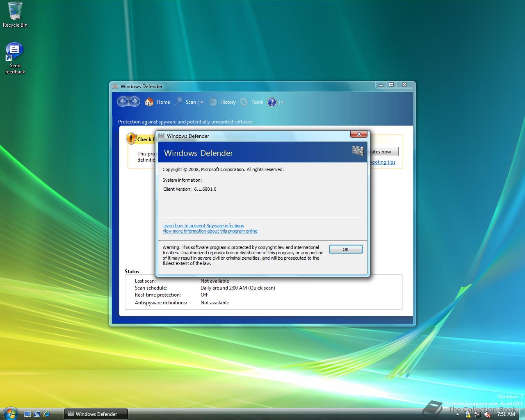The height and width of the screenshot is (420, 525).
Task: Open the troubleshooting tips link
Action: 383,162
